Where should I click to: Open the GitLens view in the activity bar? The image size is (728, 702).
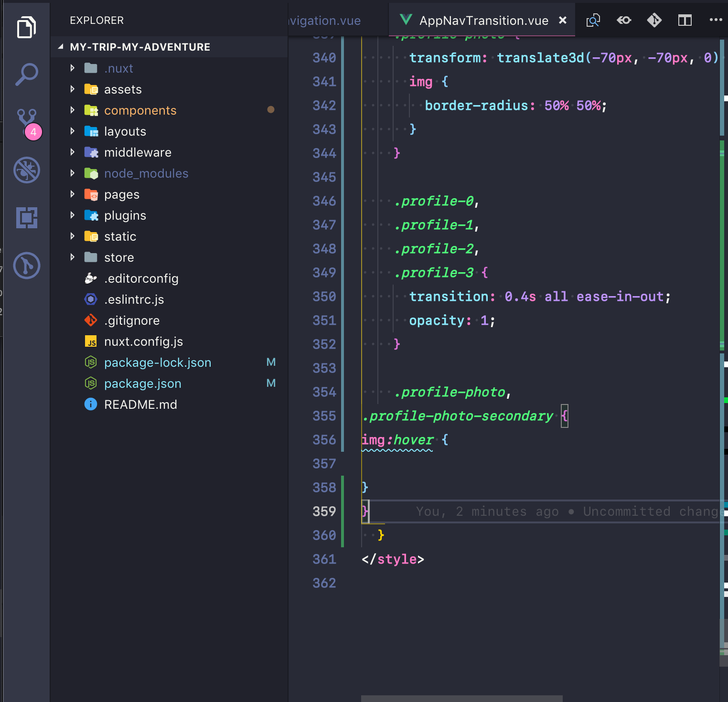(x=27, y=266)
